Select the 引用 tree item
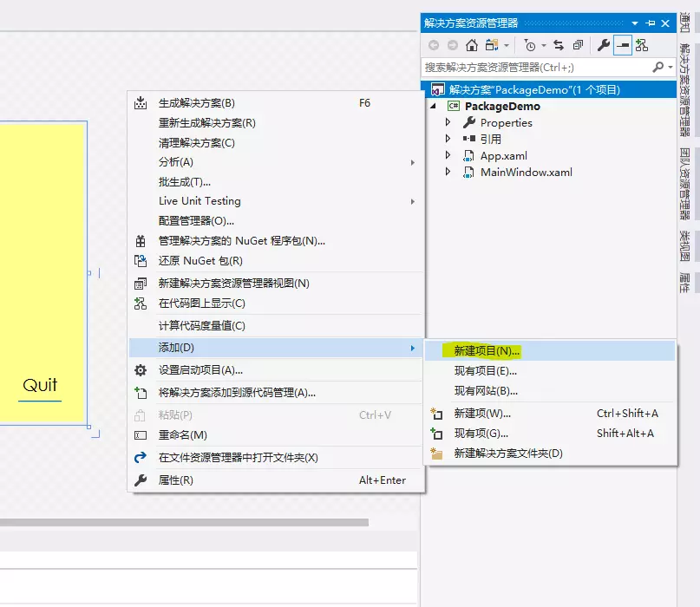This screenshot has width=700, height=607. 491,140
